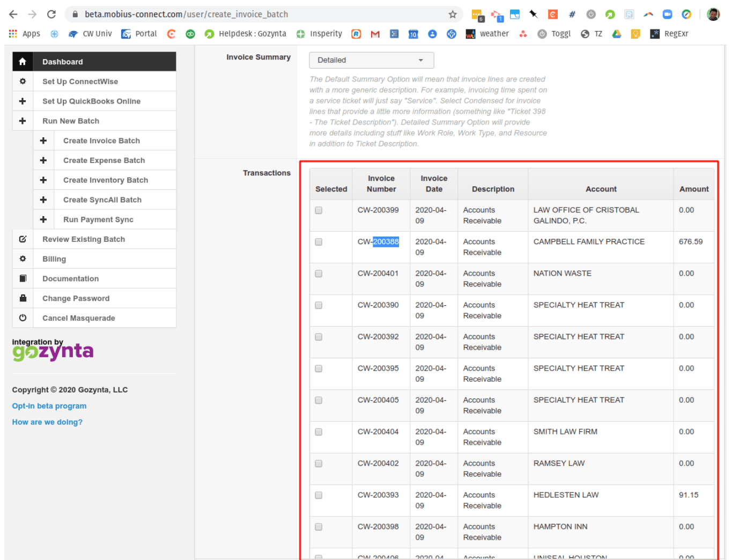Viewport: 732px width, 560px height.
Task: Click the browser address bar
Action: click(257, 14)
